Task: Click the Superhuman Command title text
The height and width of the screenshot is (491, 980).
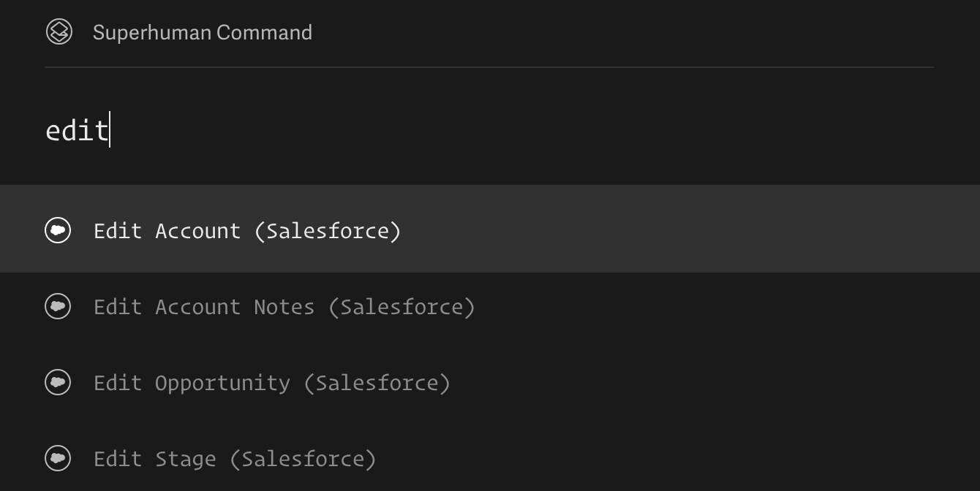Action: [x=202, y=32]
